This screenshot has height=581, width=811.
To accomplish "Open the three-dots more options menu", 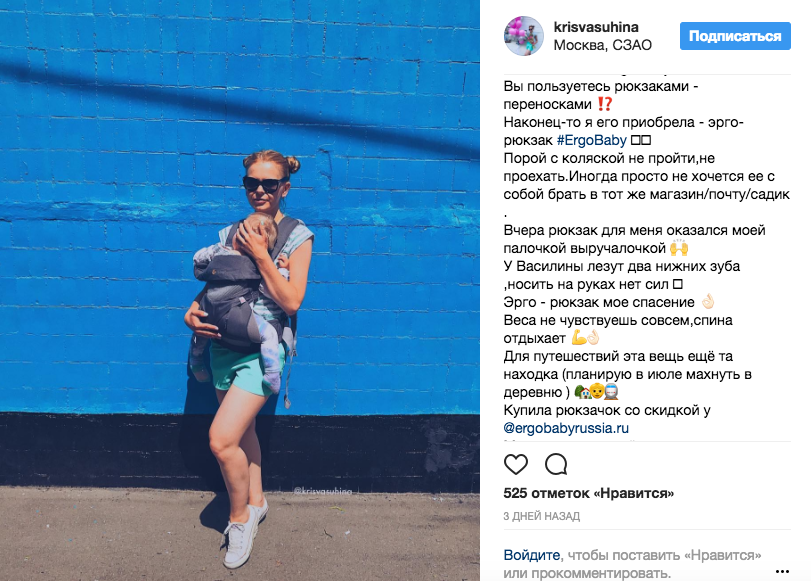I will [x=783, y=571].
